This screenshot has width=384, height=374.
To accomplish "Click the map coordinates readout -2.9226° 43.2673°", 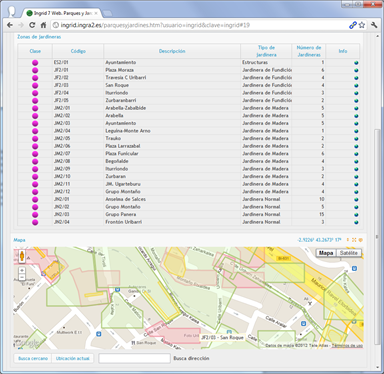I will (319, 240).
